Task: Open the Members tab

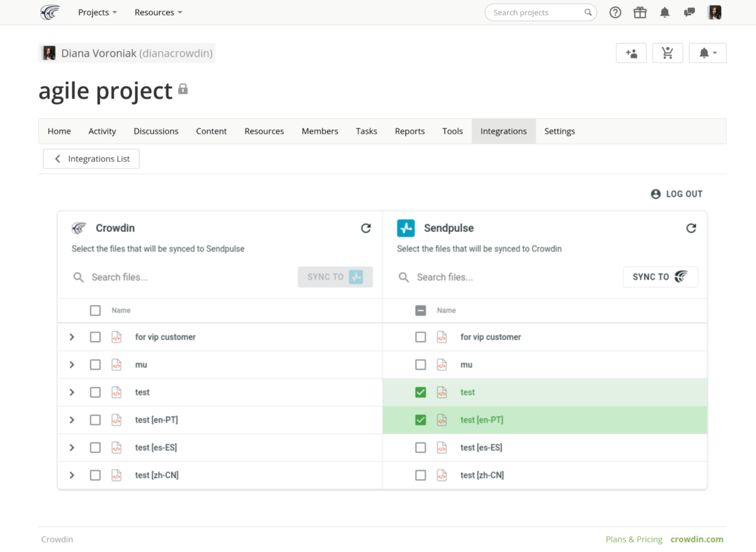Action: (x=320, y=131)
